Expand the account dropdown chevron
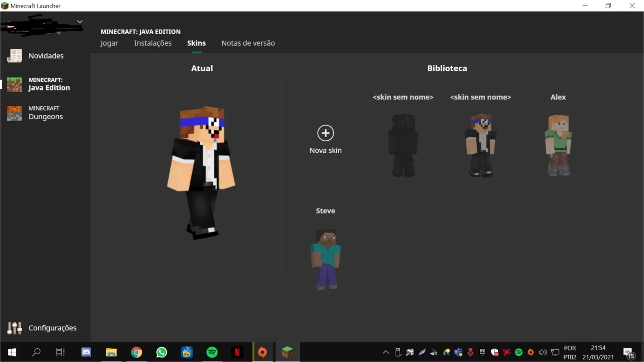The image size is (644, 362). 80,22
